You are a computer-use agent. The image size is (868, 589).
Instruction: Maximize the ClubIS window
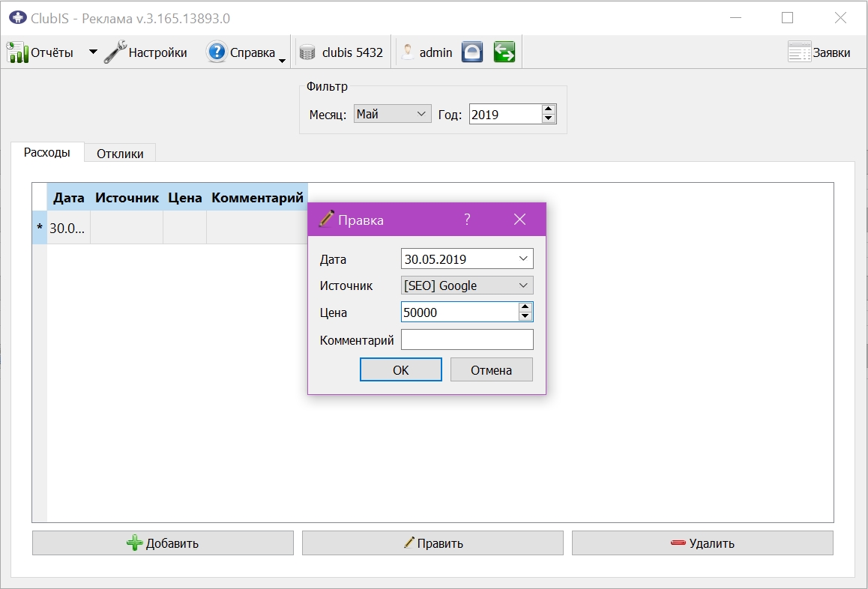[787, 18]
